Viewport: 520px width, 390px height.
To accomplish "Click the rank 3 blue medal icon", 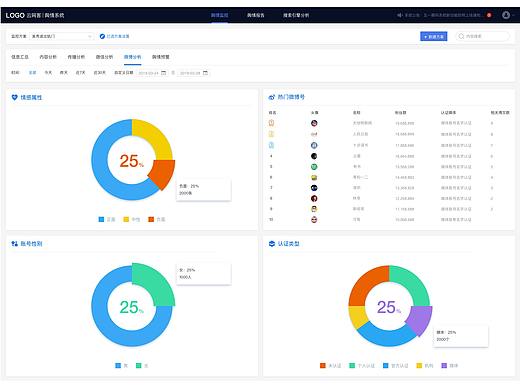I will [271, 145].
